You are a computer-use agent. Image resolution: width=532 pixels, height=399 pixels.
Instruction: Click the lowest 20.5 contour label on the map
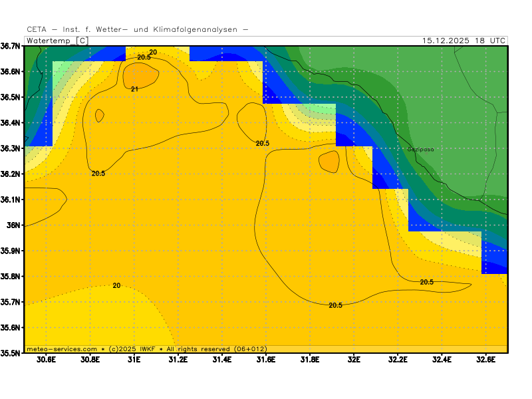(335, 305)
